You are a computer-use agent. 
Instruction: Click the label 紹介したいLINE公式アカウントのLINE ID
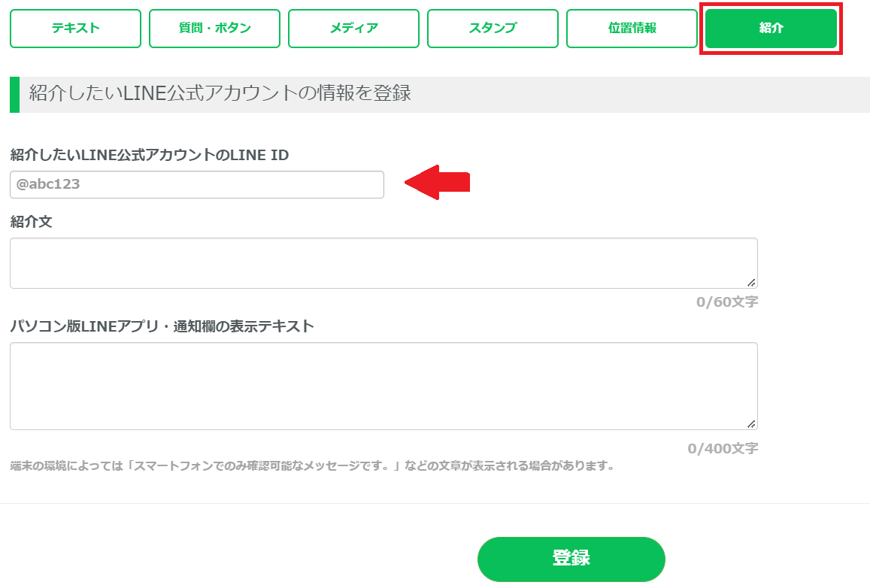149,155
